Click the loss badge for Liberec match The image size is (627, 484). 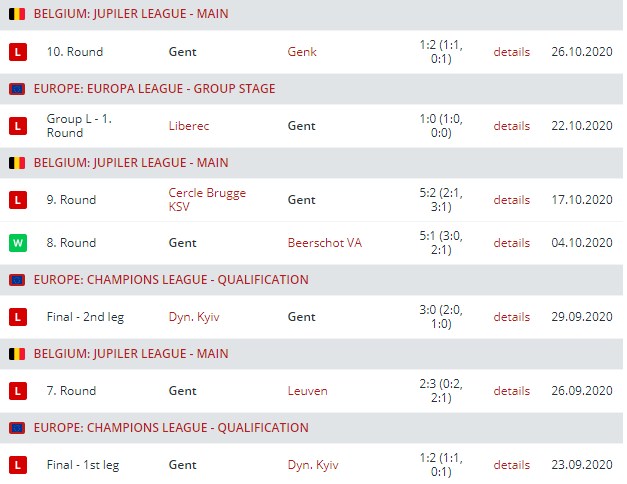[16, 126]
